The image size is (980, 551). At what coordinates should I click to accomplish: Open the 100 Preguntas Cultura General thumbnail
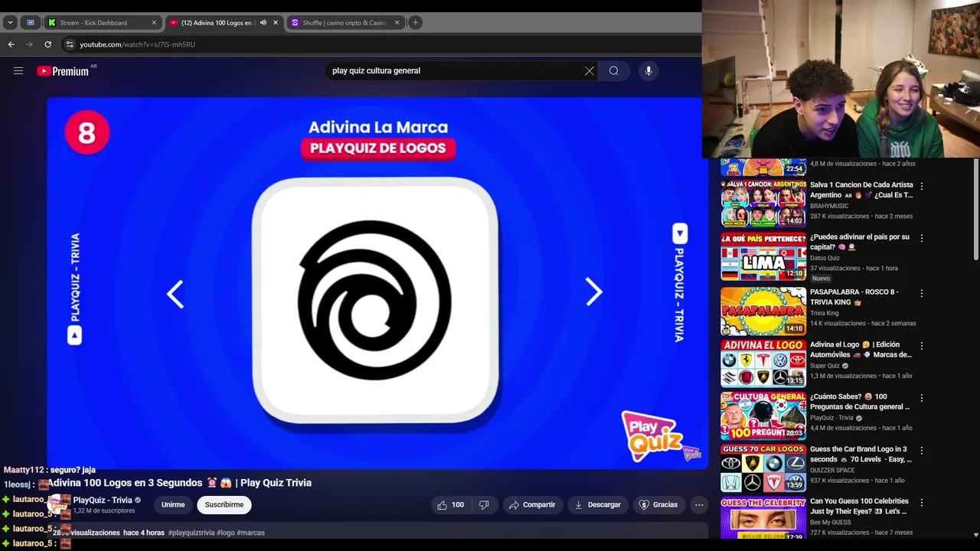click(x=763, y=416)
